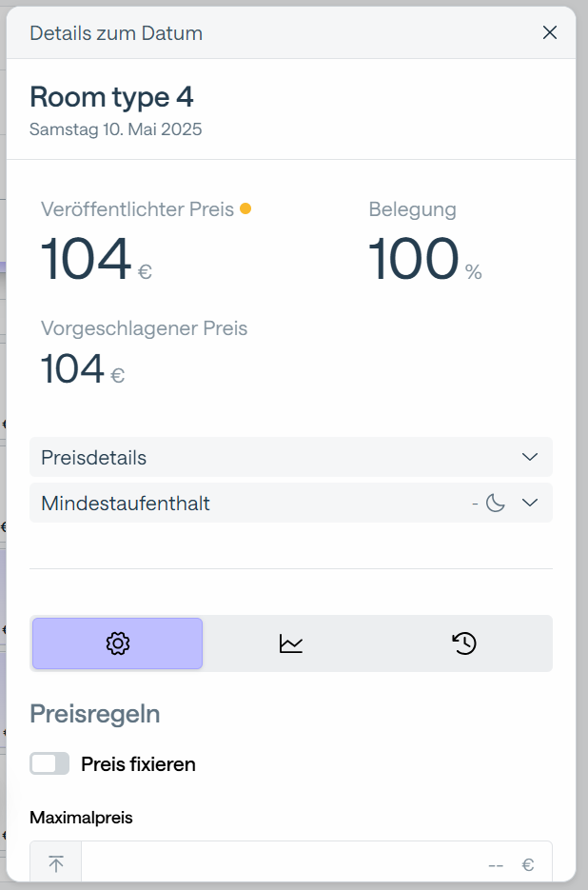
Task: Click the moon icon in Mindestaufenthalt
Action: [x=495, y=503]
